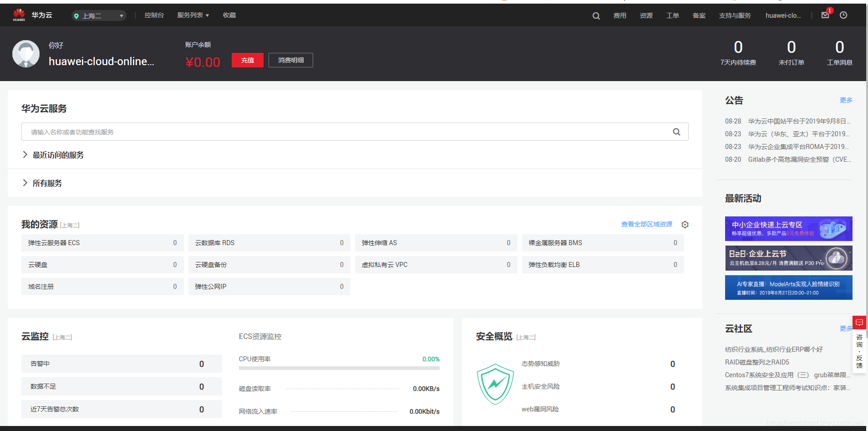Click the security shield icon
868x431 pixels.
(x=495, y=384)
